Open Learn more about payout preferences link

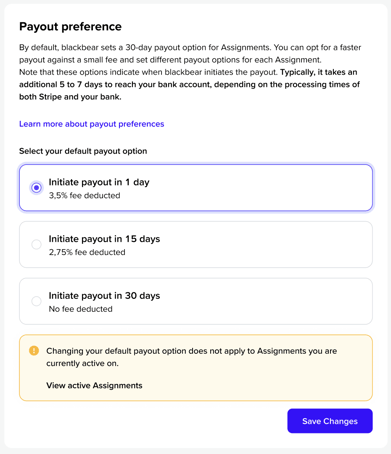point(92,124)
